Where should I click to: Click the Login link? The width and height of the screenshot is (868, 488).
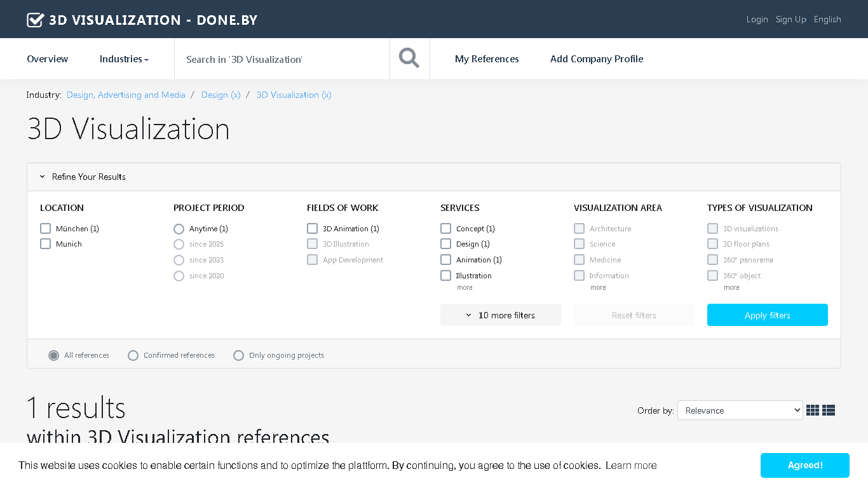pyautogui.click(x=757, y=19)
